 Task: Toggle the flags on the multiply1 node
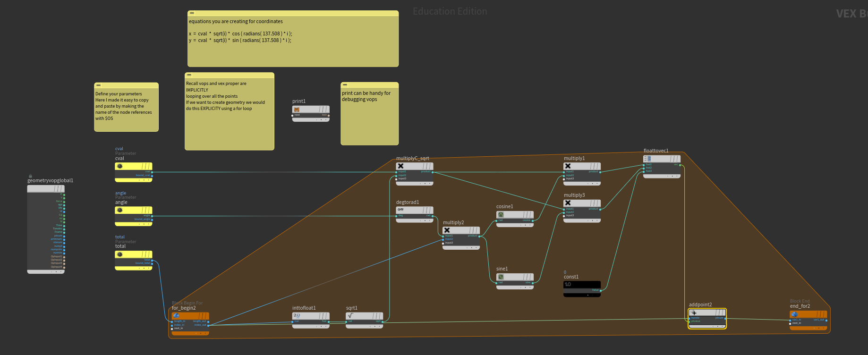coord(595,166)
